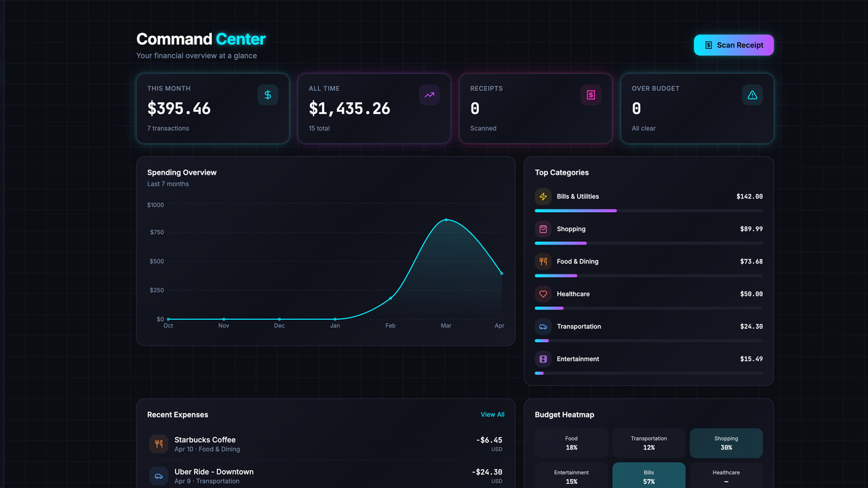868x488 pixels.
Task: Click the Apr data point on chart
Action: point(502,274)
